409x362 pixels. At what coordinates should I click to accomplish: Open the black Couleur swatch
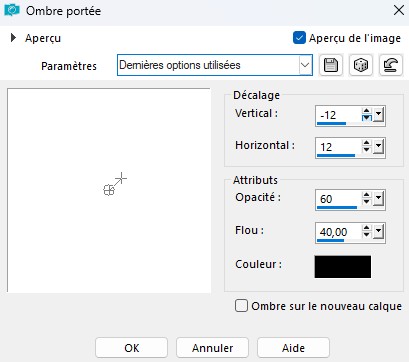(343, 267)
